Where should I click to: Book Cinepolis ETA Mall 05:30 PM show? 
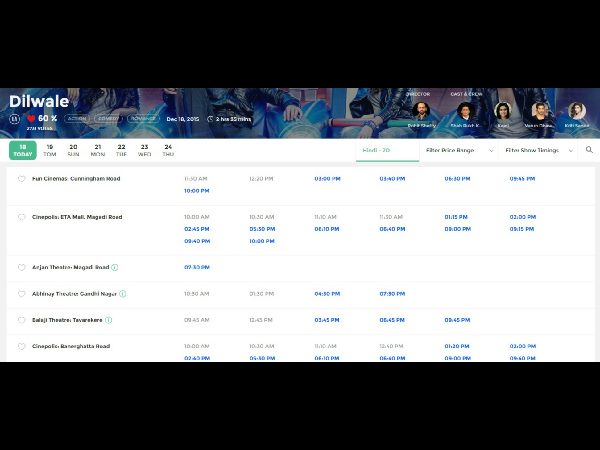tap(262, 229)
